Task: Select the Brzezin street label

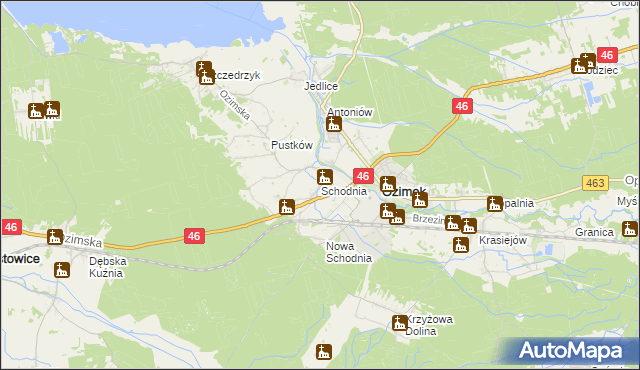Action: (428, 219)
